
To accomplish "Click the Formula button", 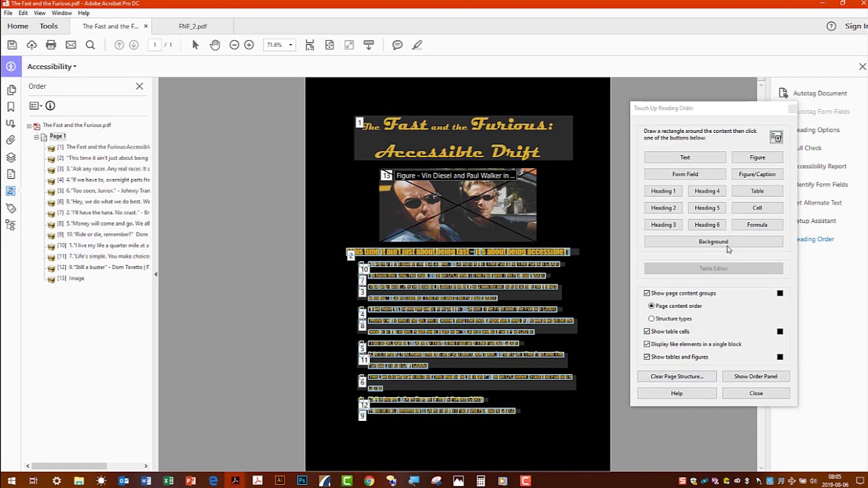I will [757, 225].
